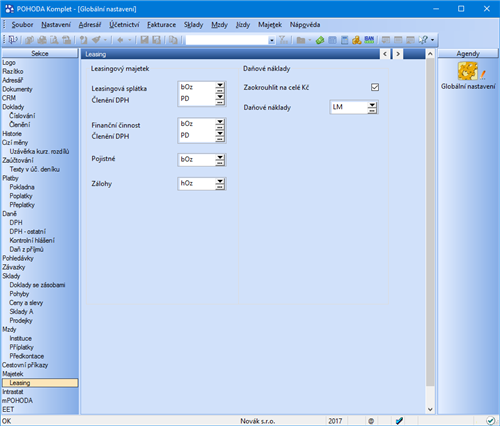
Task: Open the Adresář menu
Action: pos(90,25)
